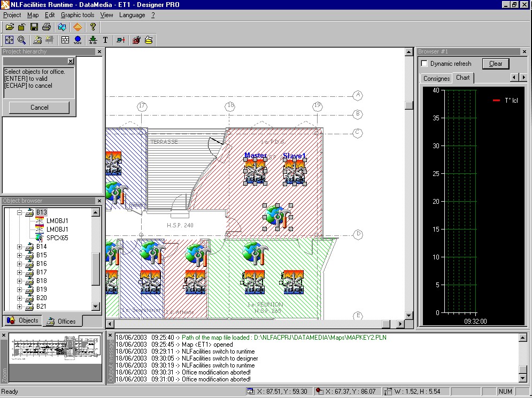The width and height of the screenshot is (532, 398).
Task: Click the yellow question mark Help icon
Action: [x=93, y=27]
